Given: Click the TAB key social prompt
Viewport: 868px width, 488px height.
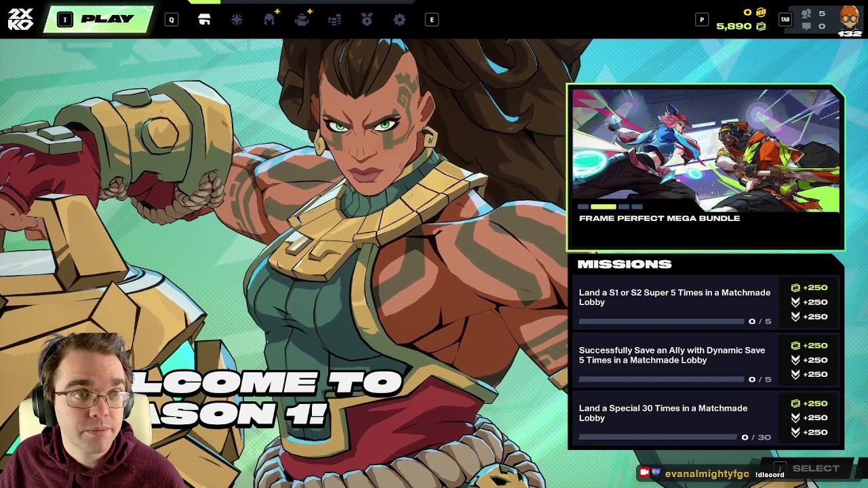Looking at the screenshot, I should (785, 20).
